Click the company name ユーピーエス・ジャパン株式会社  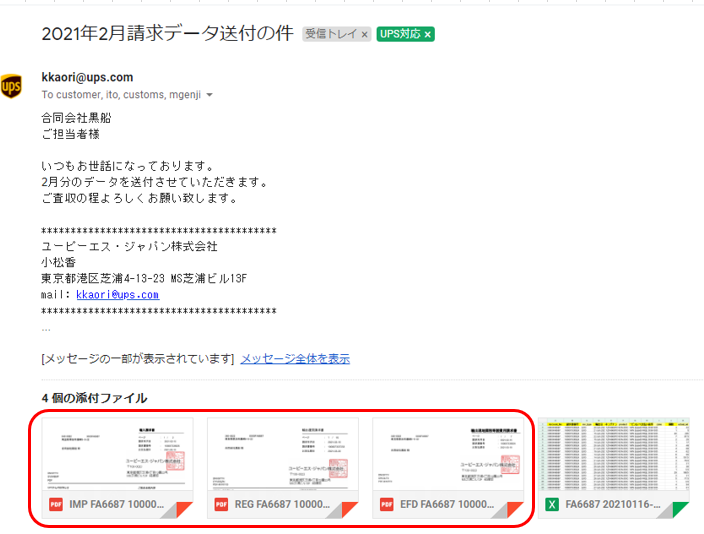coord(129,246)
